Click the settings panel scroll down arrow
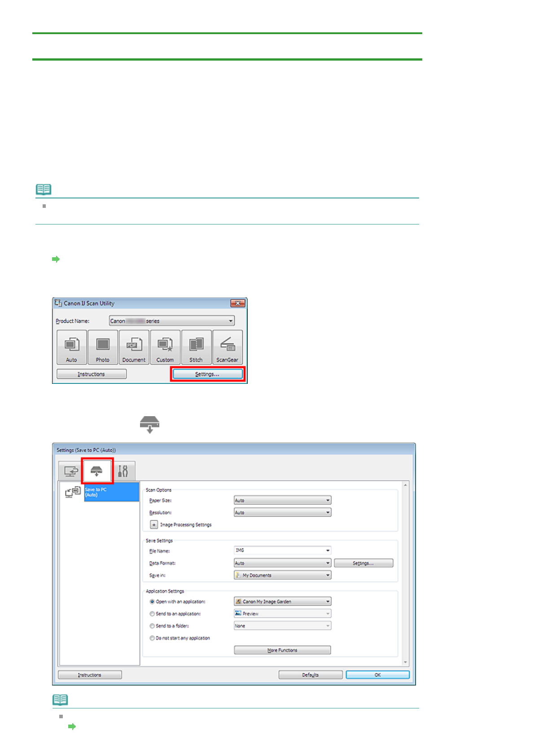 pyautogui.click(x=405, y=662)
